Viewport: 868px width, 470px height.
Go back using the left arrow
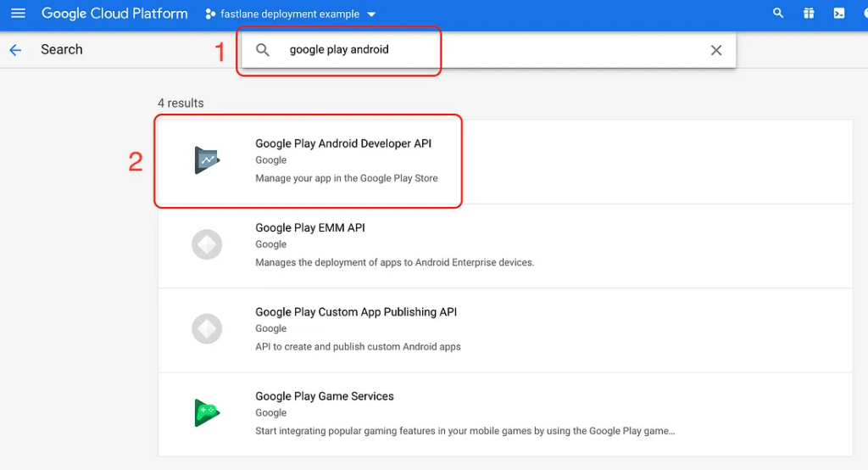click(x=15, y=50)
